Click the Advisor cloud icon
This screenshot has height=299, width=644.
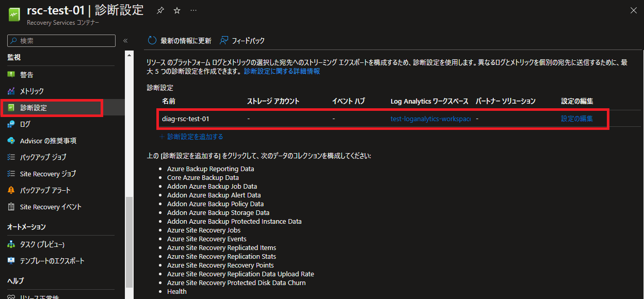point(11,140)
